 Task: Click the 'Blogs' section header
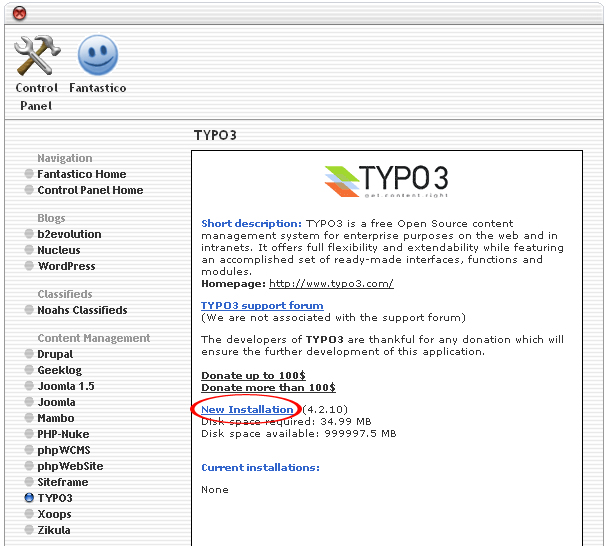click(51, 218)
